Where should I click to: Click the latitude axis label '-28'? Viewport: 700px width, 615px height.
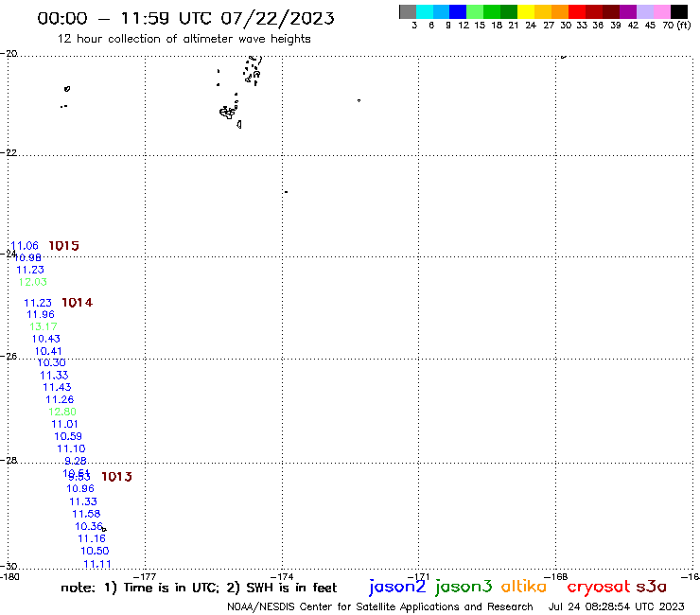[x=9, y=460]
